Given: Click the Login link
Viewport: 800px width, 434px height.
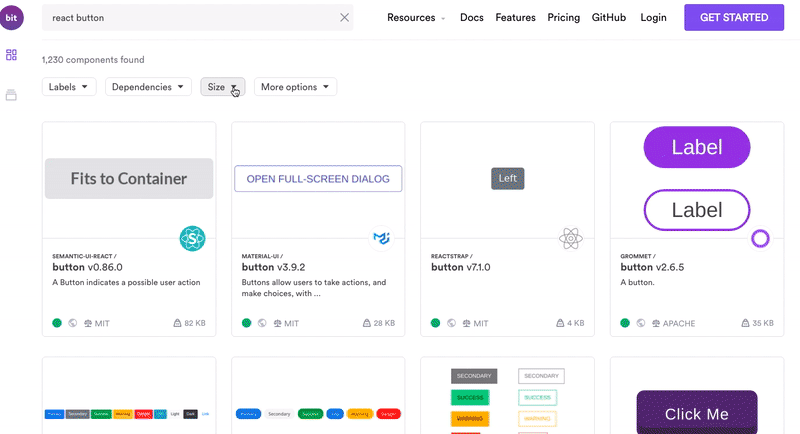Looking at the screenshot, I should click(653, 17).
